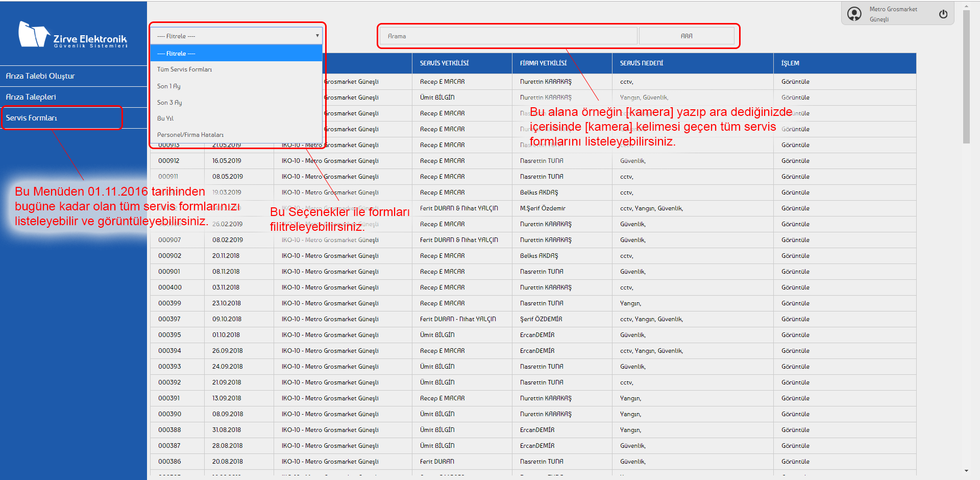Open 'Servis Formları' sidebar item
The height and width of the screenshot is (480, 980).
(32, 118)
